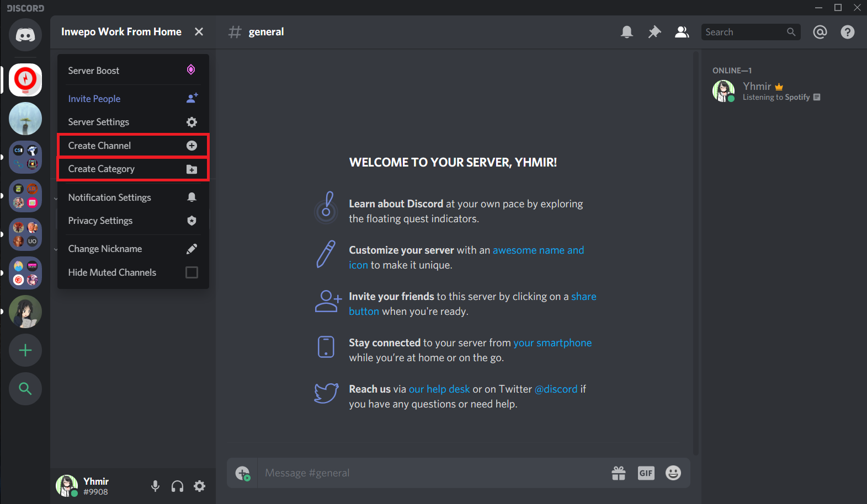867x504 pixels.
Task: Visit the "our help desk" link
Action: tap(439, 389)
